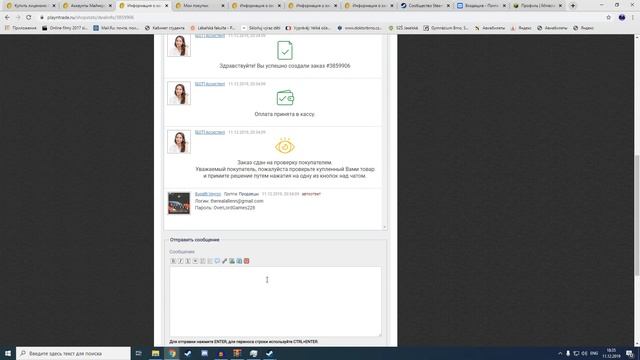Viewport: 640px width, 360px height.
Task: Open File Explorer from the taskbar
Action: pyautogui.click(x=156, y=353)
